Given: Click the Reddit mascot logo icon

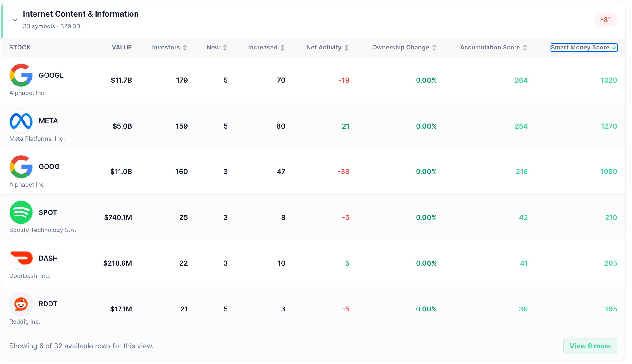Looking at the screenshot, I should click(x=21, y=304).
